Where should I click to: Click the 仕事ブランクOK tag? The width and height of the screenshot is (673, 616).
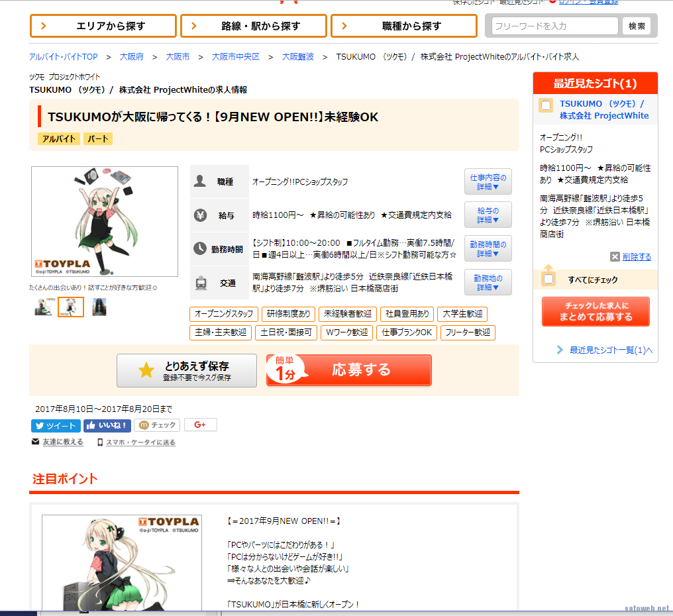click(x=407, y=333)
